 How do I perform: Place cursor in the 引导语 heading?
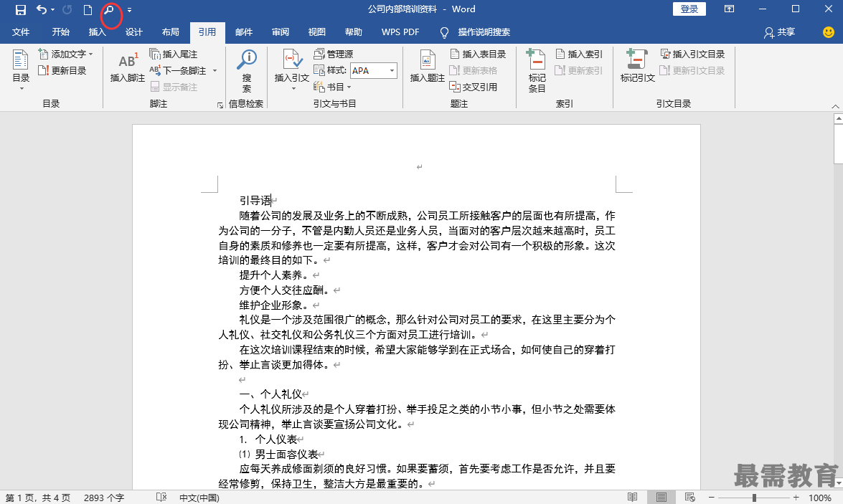(x=255, y=201)
